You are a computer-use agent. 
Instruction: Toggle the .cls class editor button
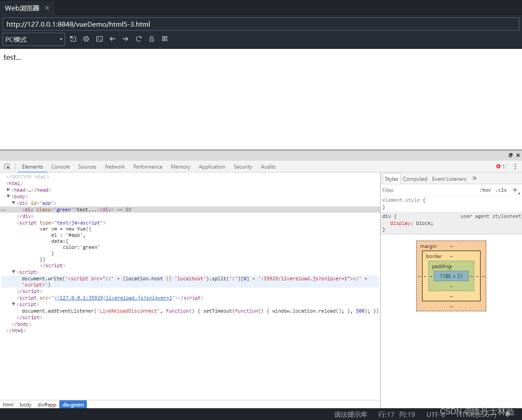coord(501,190)
